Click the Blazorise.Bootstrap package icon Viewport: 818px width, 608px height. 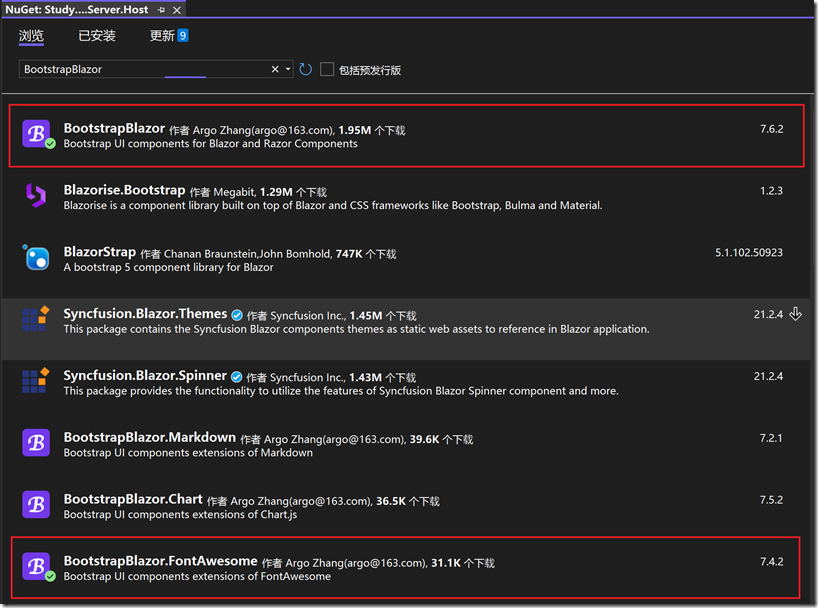point(36,195)
